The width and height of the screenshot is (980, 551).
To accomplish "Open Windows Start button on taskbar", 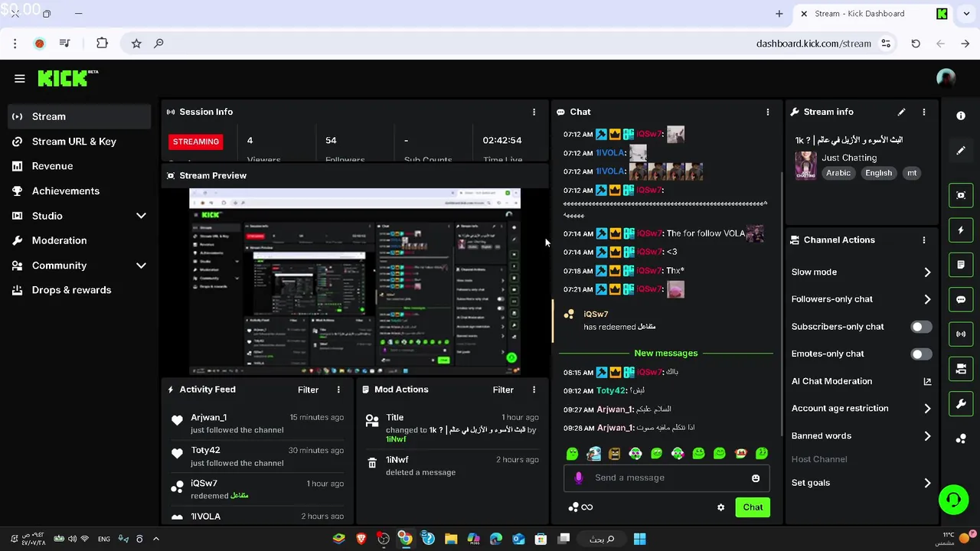I will (640, 539).
